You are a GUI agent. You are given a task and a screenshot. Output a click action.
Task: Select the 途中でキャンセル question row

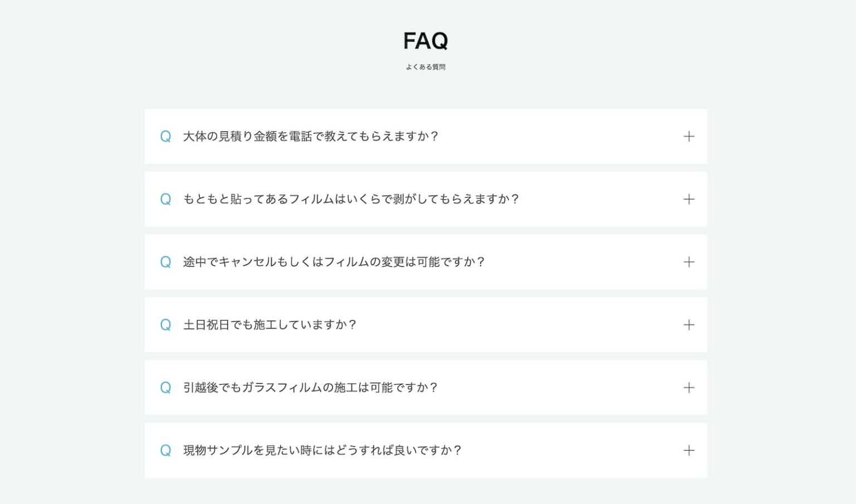point(334,262)
